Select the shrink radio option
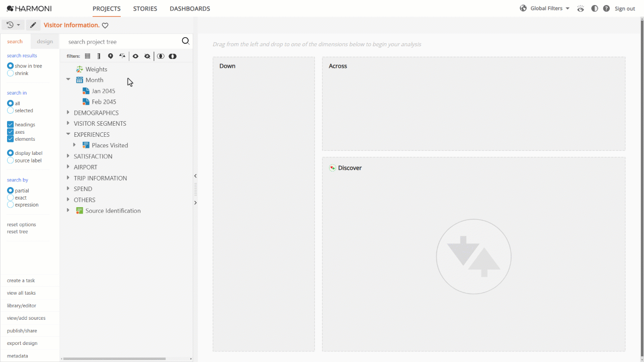Screen dimensions: 644x362 (10, 73)
